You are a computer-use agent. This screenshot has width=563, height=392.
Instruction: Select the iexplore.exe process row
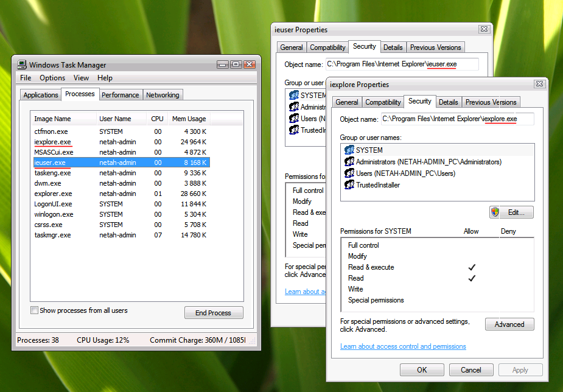pos(53,142)
